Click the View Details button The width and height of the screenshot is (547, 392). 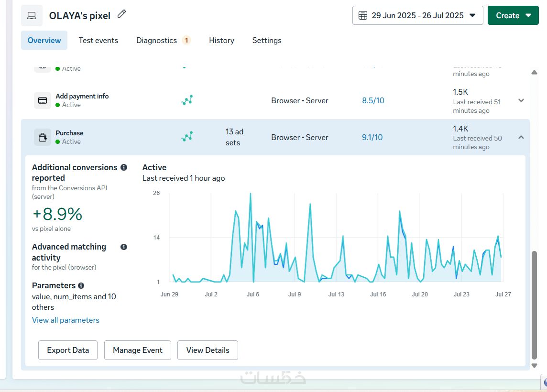pos(208,350)
